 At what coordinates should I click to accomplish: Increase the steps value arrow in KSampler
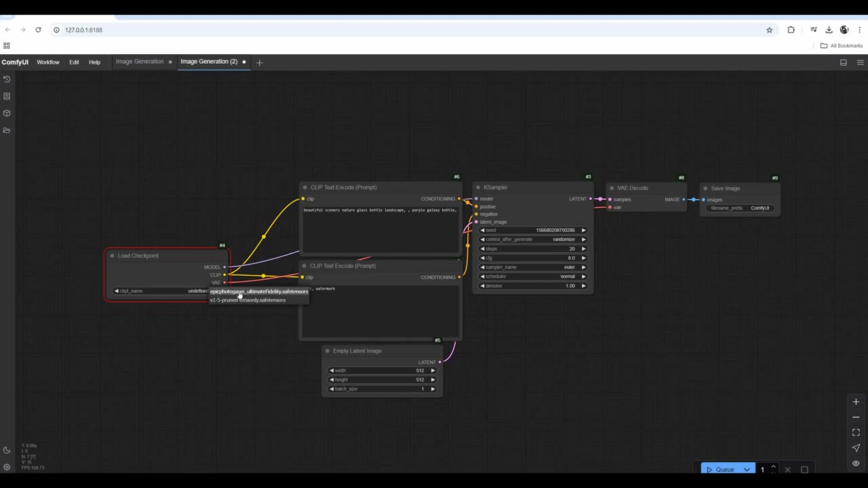[x=584, y=249]
